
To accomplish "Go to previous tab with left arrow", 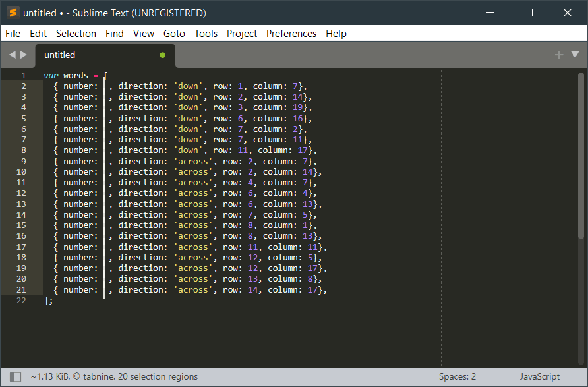I will [13, 55].
